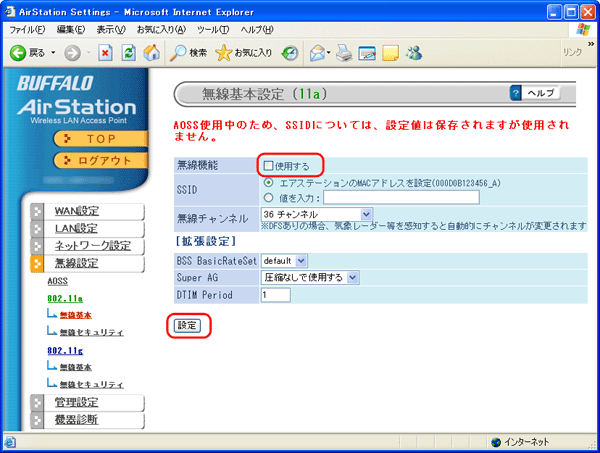Click the ネットワーク設定 sidebar bullet icon

pyautogui.click(x=37, y=246)
